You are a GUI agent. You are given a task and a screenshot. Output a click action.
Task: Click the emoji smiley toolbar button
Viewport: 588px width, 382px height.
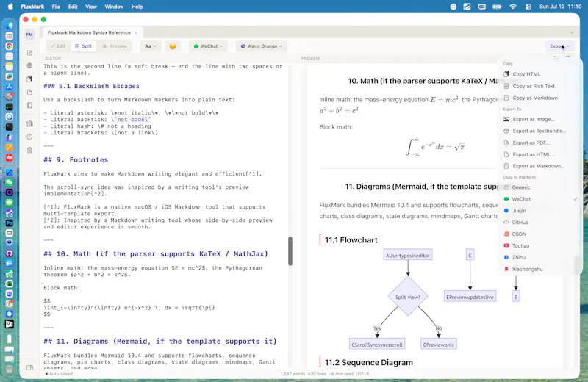pyautogui.click(x=173, y=46)
